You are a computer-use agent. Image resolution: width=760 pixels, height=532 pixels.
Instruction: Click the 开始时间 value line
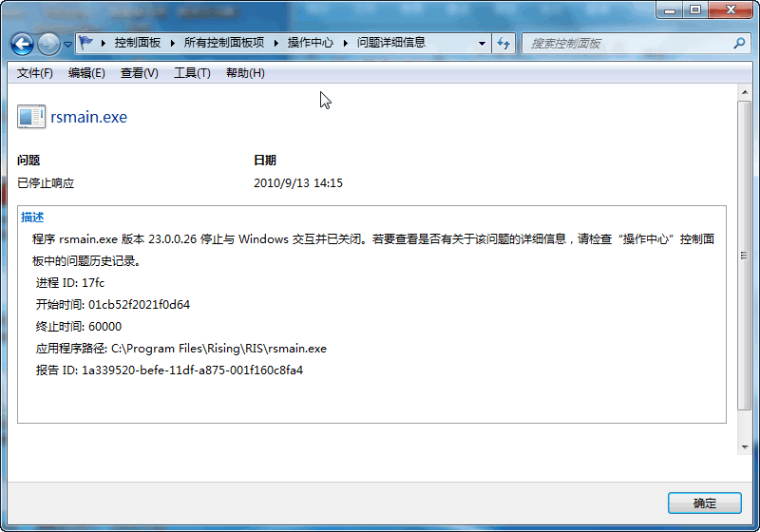pyautogui.click(x=112, y=305)
